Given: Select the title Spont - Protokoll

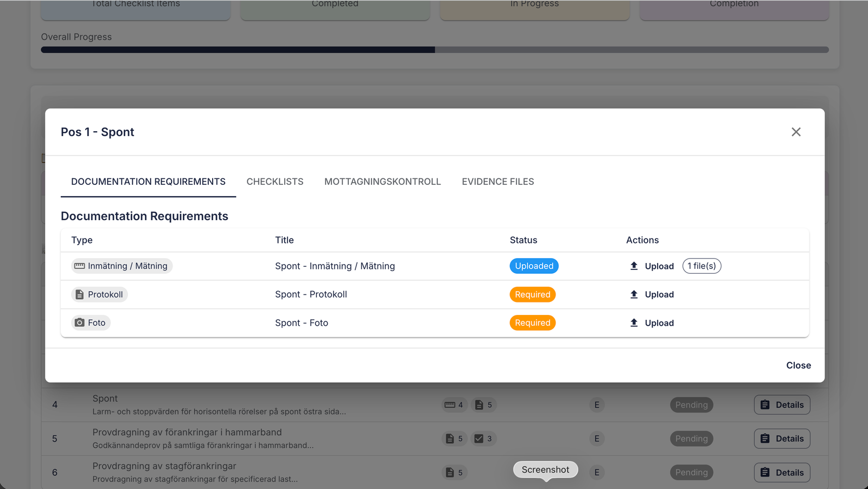Looking at the screenshot, I should (311, 294).
